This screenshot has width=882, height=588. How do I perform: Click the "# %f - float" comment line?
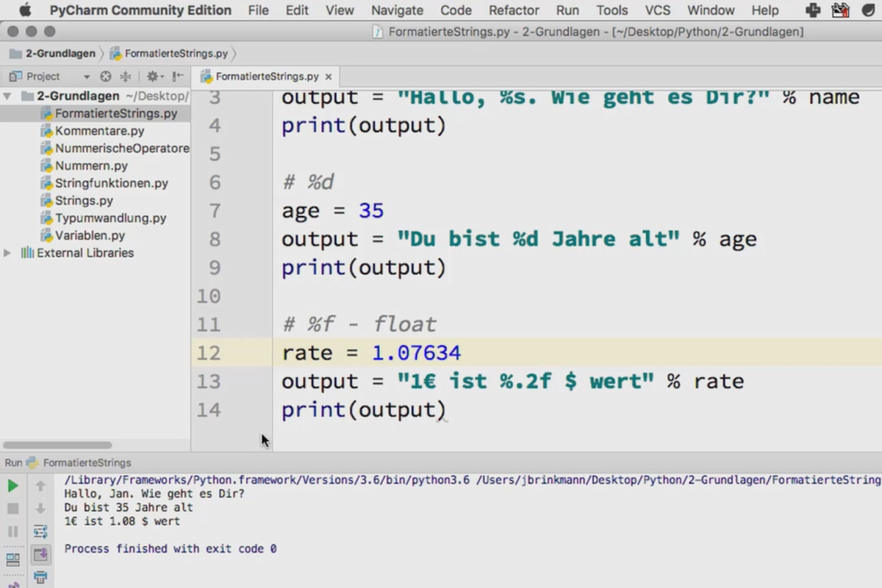click(x=359, y=324)
